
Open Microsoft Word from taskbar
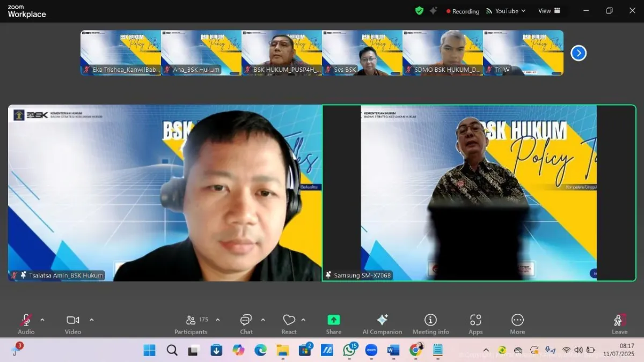[x=393, y=350]
